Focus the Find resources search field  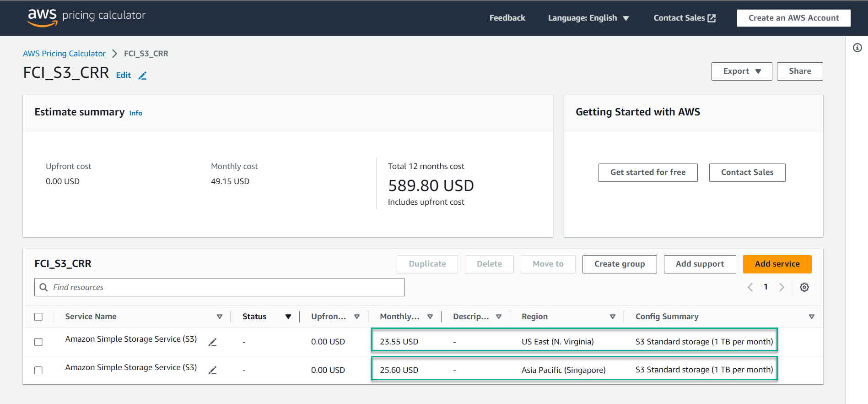point(220,287)
